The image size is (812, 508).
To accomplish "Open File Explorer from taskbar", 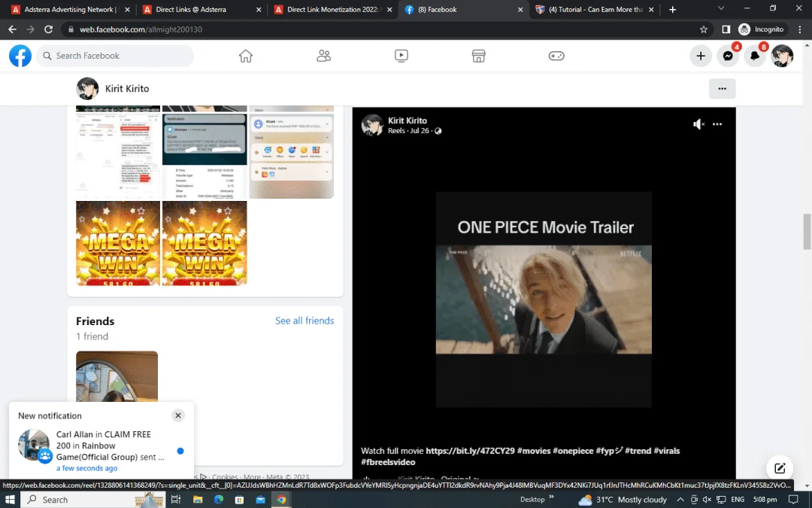I will 197,500.
